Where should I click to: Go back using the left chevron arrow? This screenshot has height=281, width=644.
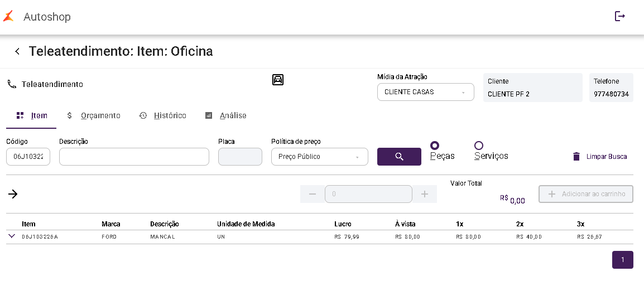pyautogui.click(x=17, y=51)
